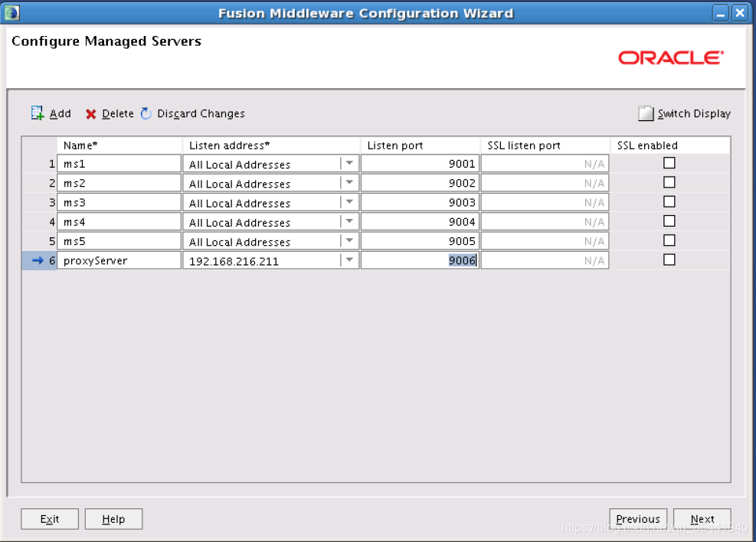756x542 pixels.
Task: Close the Configuration Wizard window
Action: click(740, 13)
